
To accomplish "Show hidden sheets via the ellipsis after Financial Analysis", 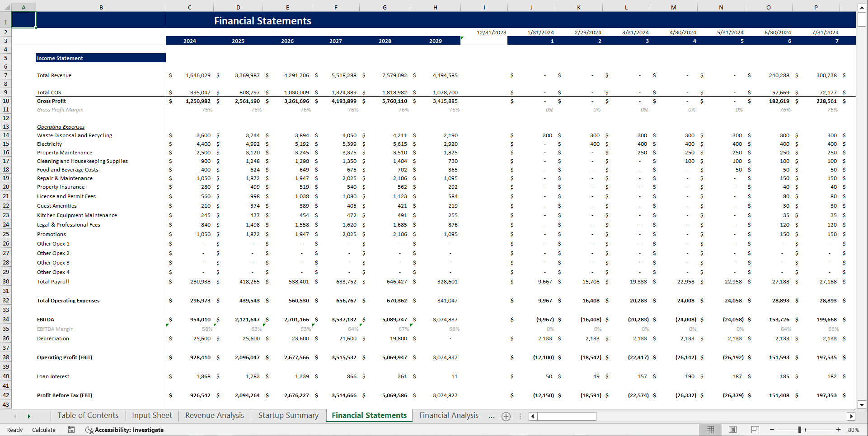I will coord(492,417).
